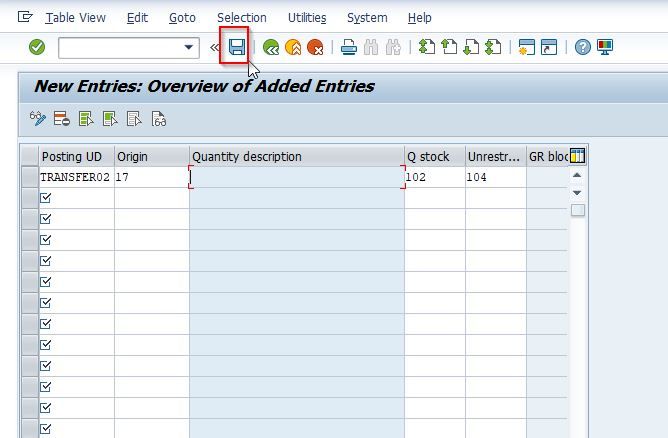668x438 pixels.
Task: Click the Origin cell with value 17
Action: [x=152, y=177]
